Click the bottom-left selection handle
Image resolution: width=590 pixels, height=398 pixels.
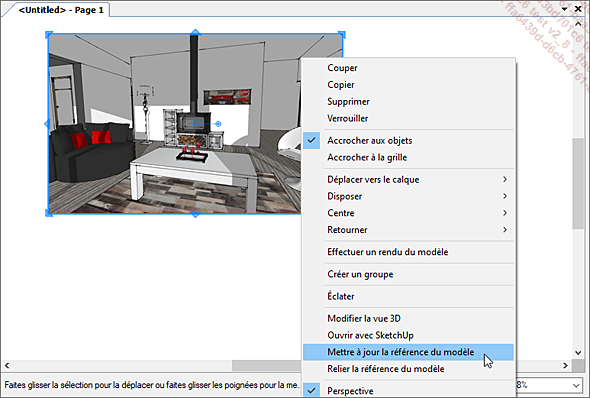[x=49, y=213]
